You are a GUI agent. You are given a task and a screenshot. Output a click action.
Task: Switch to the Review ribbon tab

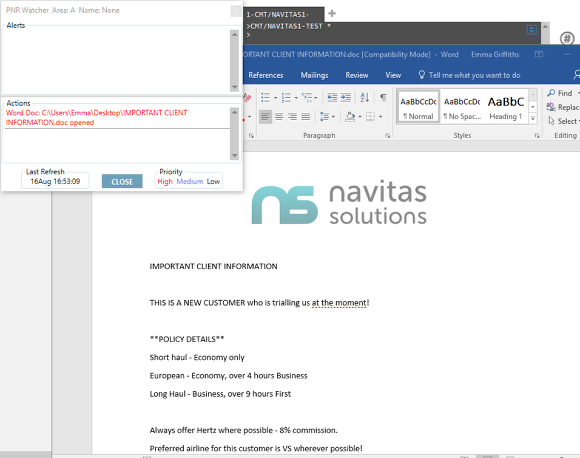tap(357, 75)
